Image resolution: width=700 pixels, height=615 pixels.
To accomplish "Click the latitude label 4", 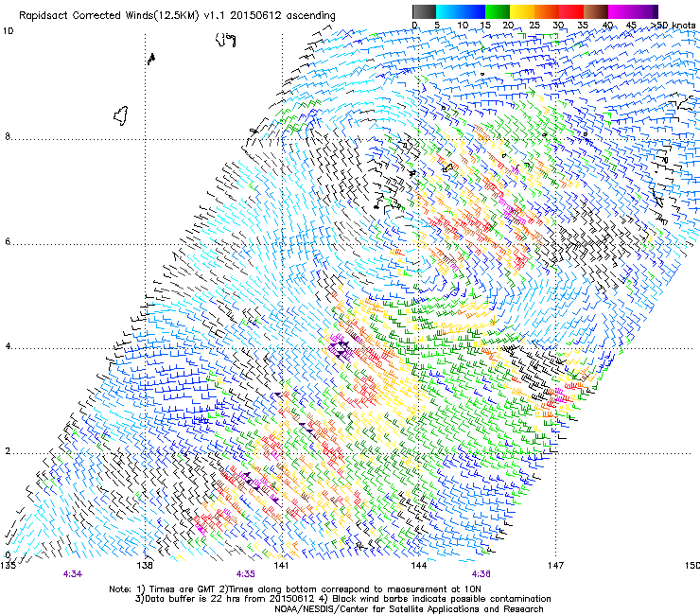I will tap(8, 346).
